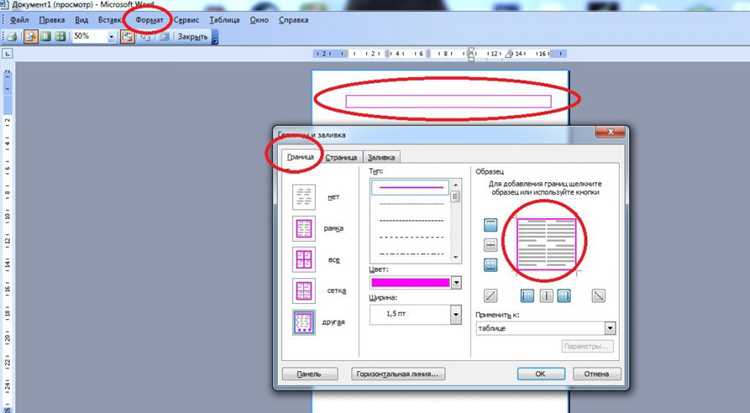Click the toolbar options arrow after Закрыть

click(215, 37)
